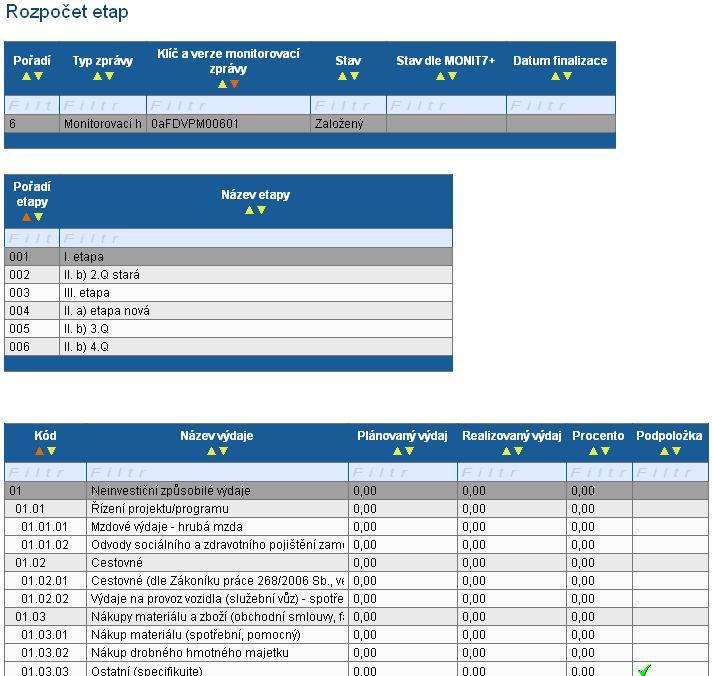Select stage 005 II. b) 3.Q
The width and height of the screenshot is (712, 676).
click(228, 329)
